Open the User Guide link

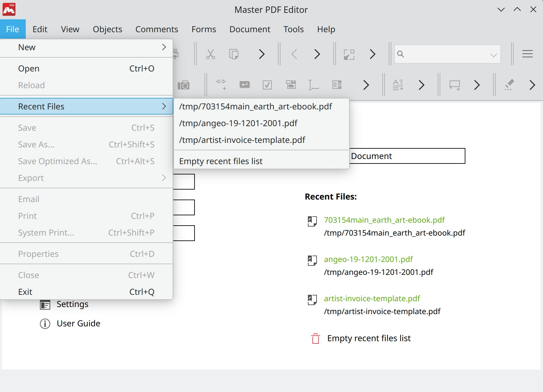(78, 323)
